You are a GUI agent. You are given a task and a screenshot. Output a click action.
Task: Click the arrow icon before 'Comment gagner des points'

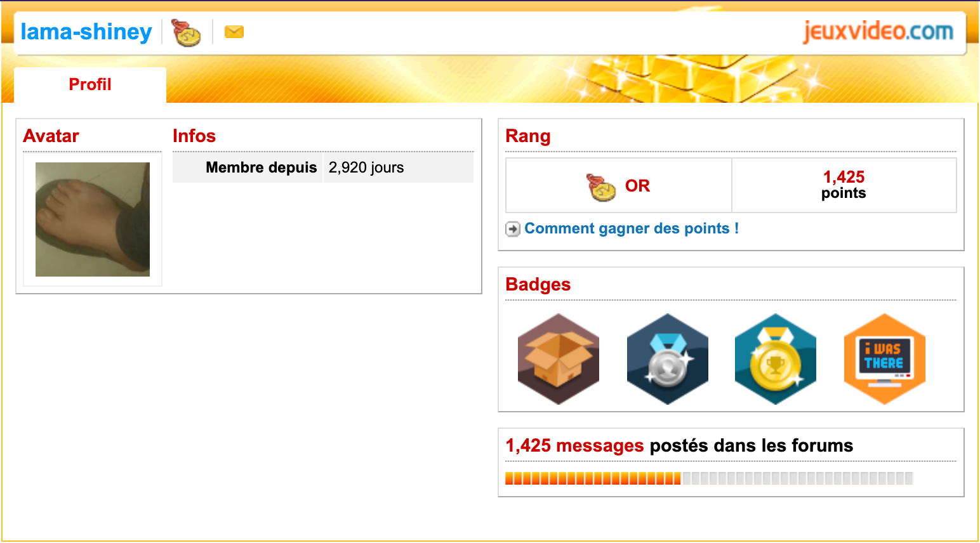[x=513, y=229]
